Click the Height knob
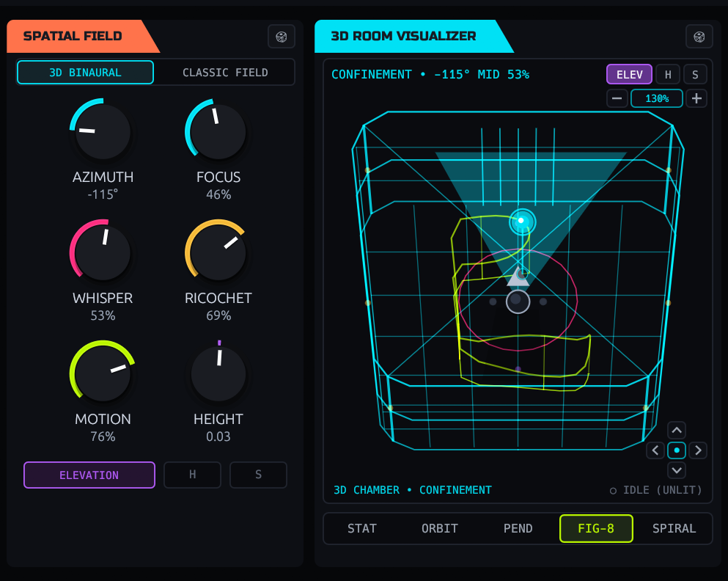Viewport: 728px width, 581px height. point(218,373)
